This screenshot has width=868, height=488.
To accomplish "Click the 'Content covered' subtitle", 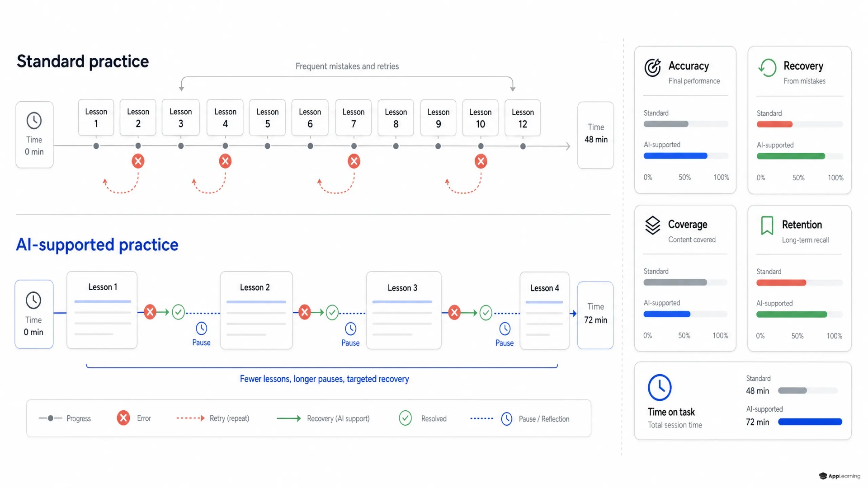I will coord(692,239).
